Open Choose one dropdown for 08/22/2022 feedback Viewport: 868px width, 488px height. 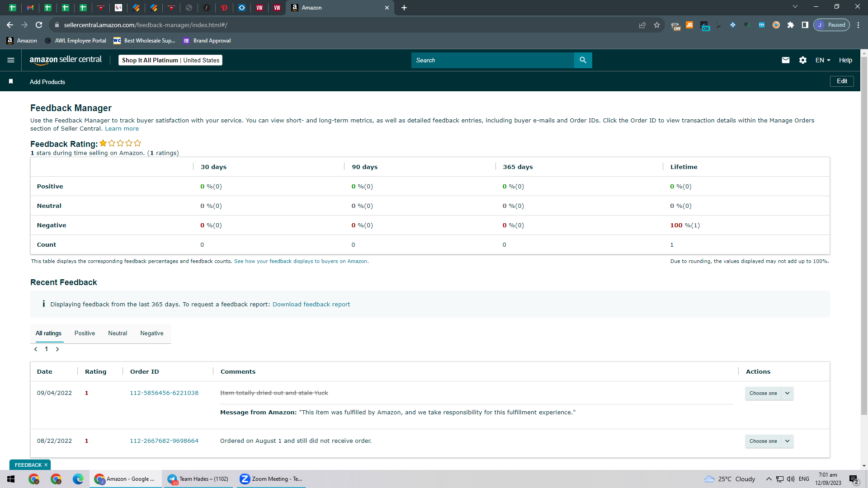(x=769, y=441)
